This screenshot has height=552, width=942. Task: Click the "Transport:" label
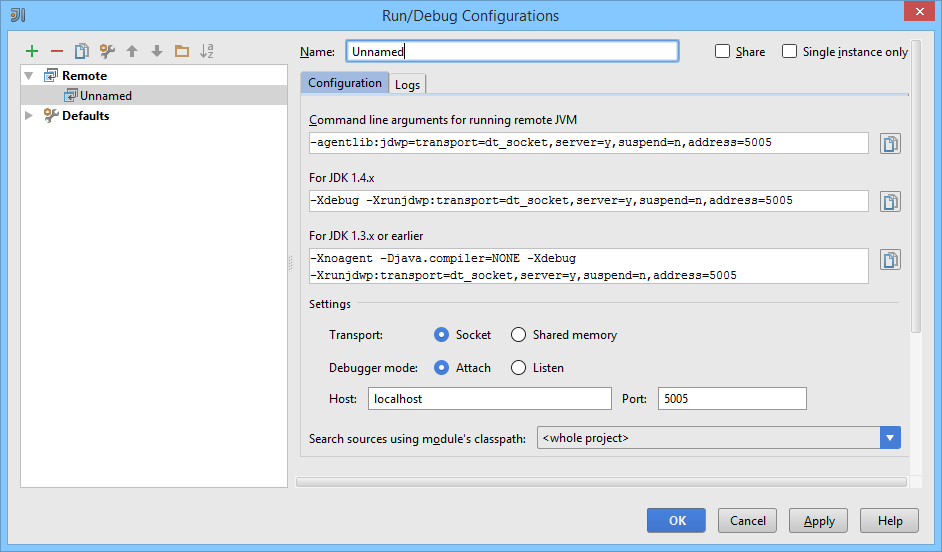(356, 335)
